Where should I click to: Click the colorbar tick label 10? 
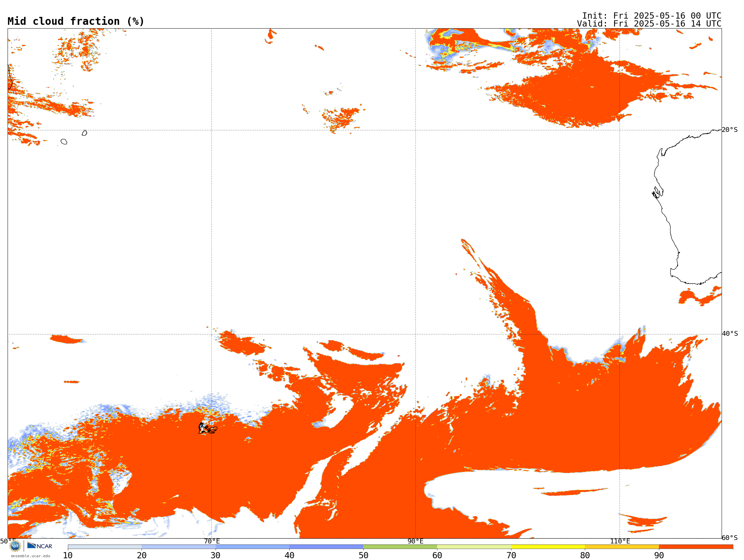(x=68, y=556)
